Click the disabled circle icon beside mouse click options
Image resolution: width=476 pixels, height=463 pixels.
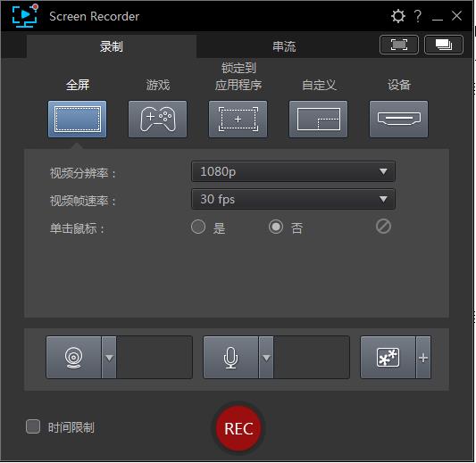(x=383, y=227)
